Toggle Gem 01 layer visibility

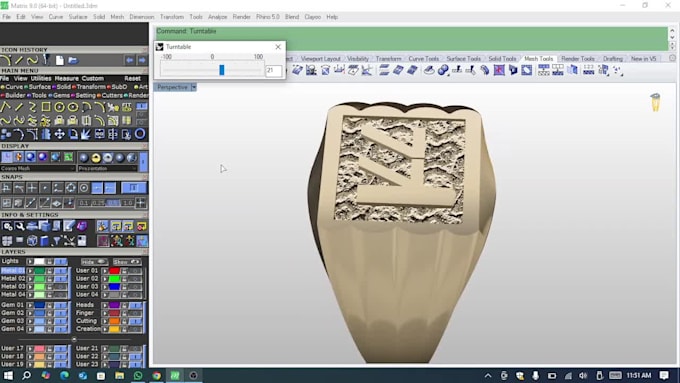click(x=61, y=305)
